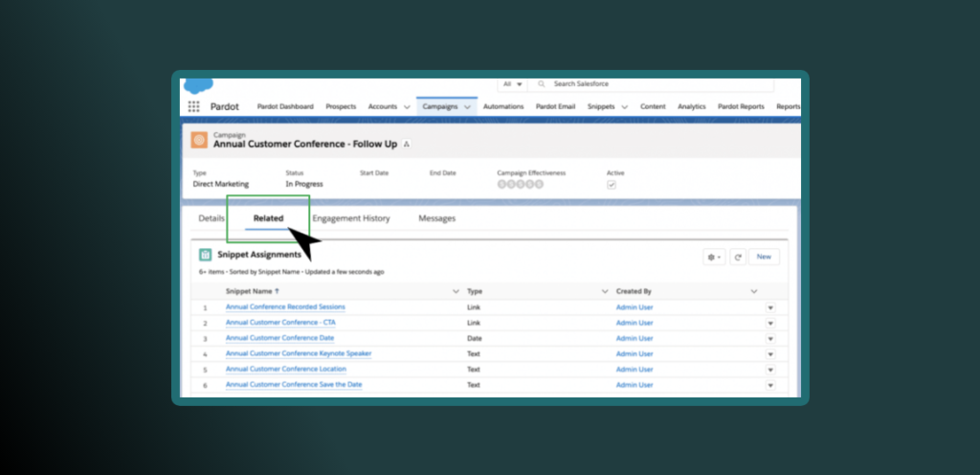
Task: Open Annual Customer Conference Date link
Action: click(279, 338)
